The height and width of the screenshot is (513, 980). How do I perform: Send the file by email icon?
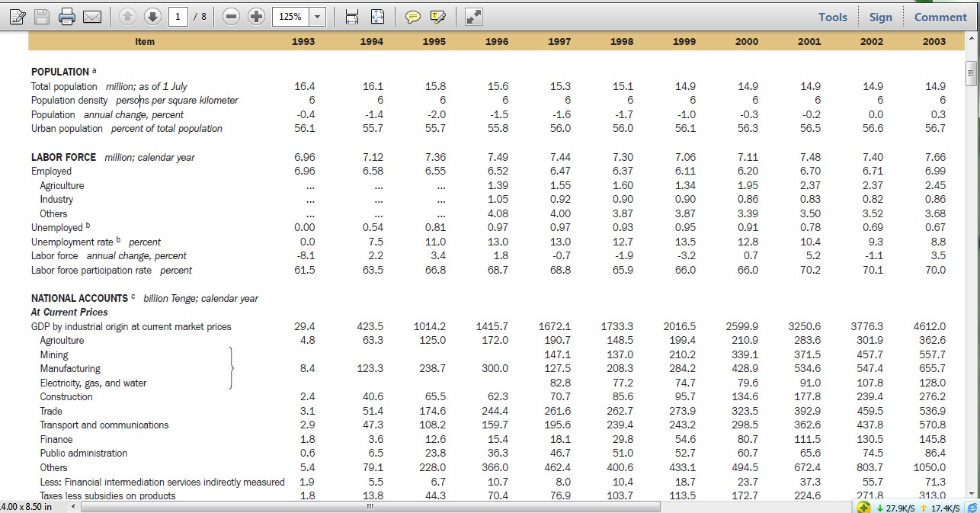coord(92,16)
